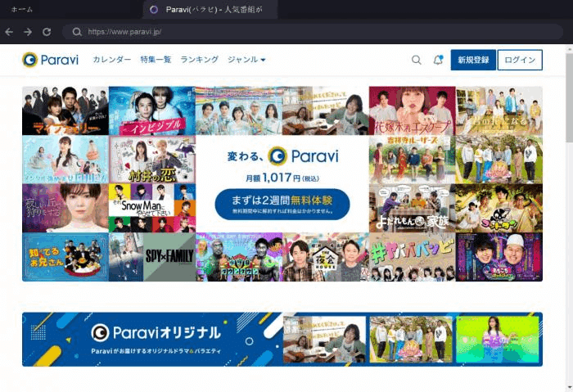This screenshot has height=392, width=573.
Task: Open the notification bell icon
Action: 438,60
